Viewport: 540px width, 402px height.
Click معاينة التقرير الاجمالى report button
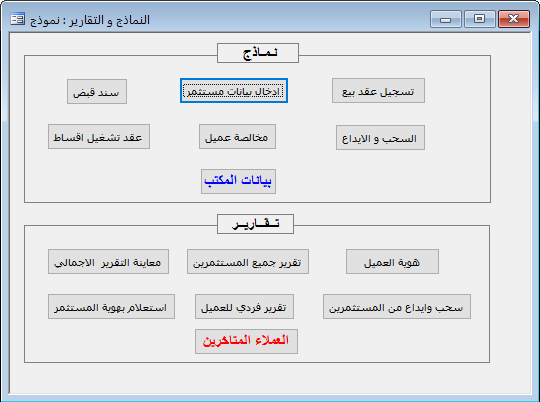(108, 261)
